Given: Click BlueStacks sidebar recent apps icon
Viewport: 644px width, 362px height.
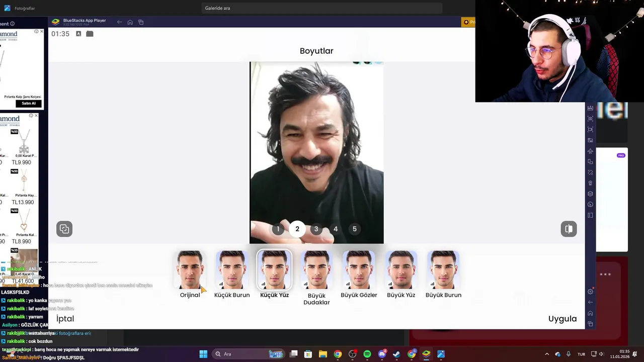Looking at the screenshot, I should [x=590, y=324].
